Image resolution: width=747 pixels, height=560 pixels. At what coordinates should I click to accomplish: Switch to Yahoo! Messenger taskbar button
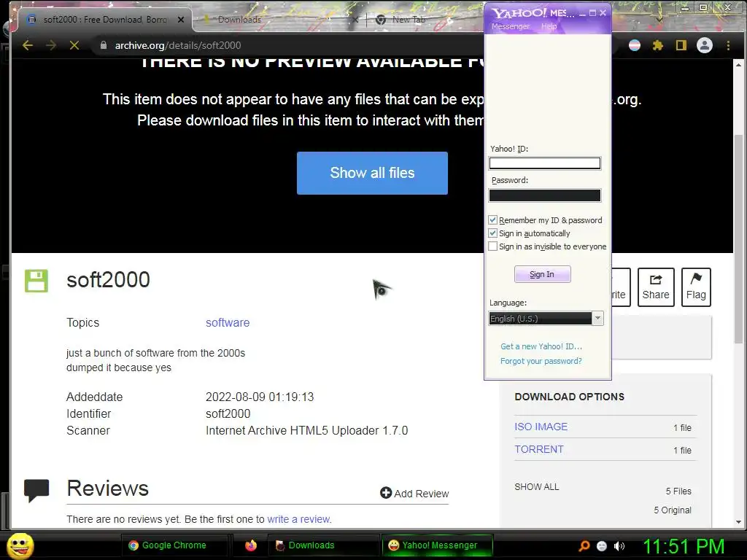click(437, 545)
